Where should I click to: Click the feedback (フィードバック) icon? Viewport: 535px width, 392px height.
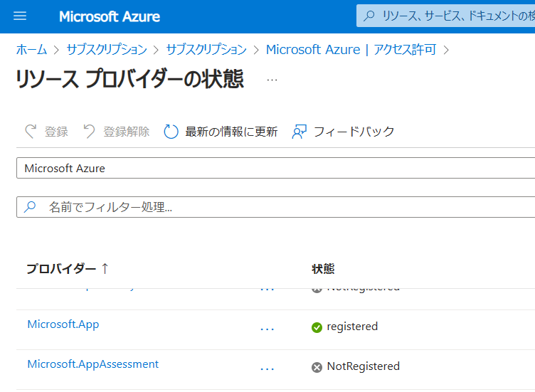coord(300,132)
